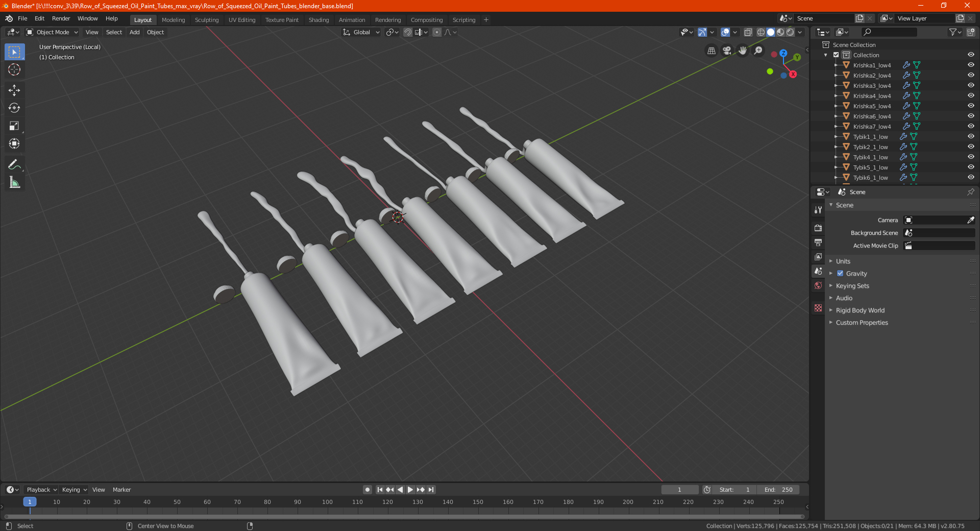The width and height of the screenshot is (980, 531).
Task: Open the viewport Add menu
Action: (134, 32)
